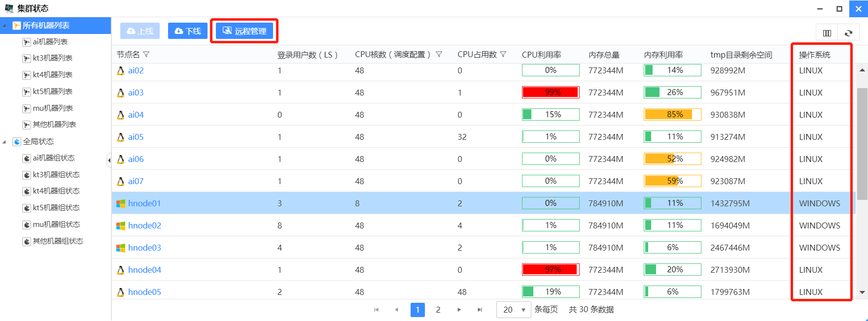Open ai机器列表 tree item
This screenshot has height=321, width=868.
[50, 42]
